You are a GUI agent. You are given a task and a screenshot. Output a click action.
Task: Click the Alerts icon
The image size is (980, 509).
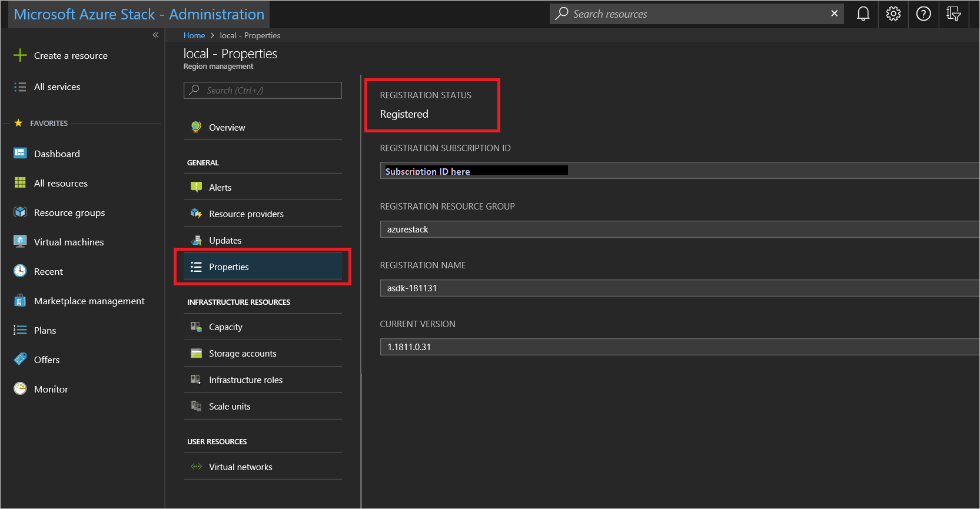click(196, 187)
